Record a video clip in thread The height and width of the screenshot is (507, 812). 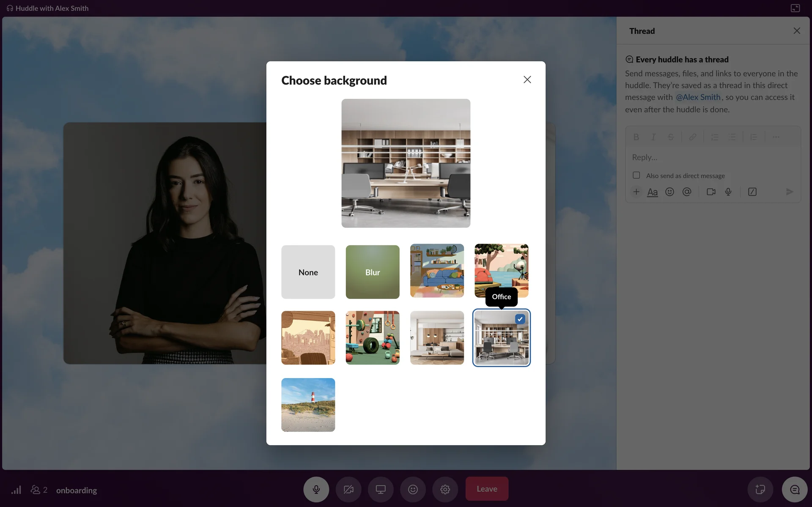711,192
